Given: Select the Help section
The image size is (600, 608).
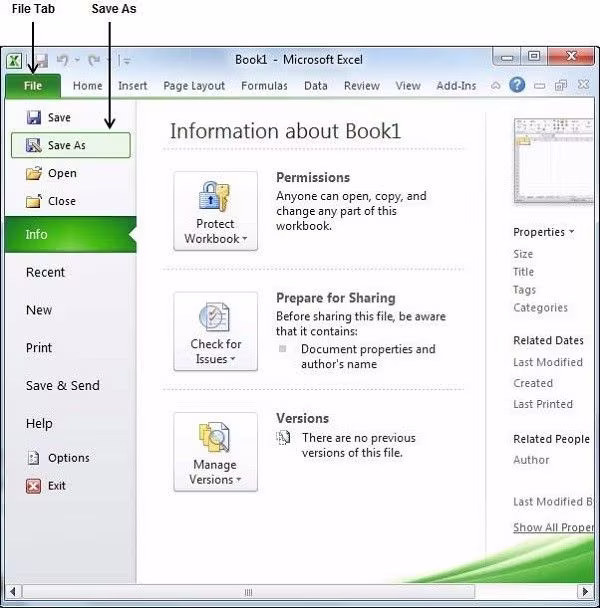Looking at the screenshot, I should click(71, 423).
